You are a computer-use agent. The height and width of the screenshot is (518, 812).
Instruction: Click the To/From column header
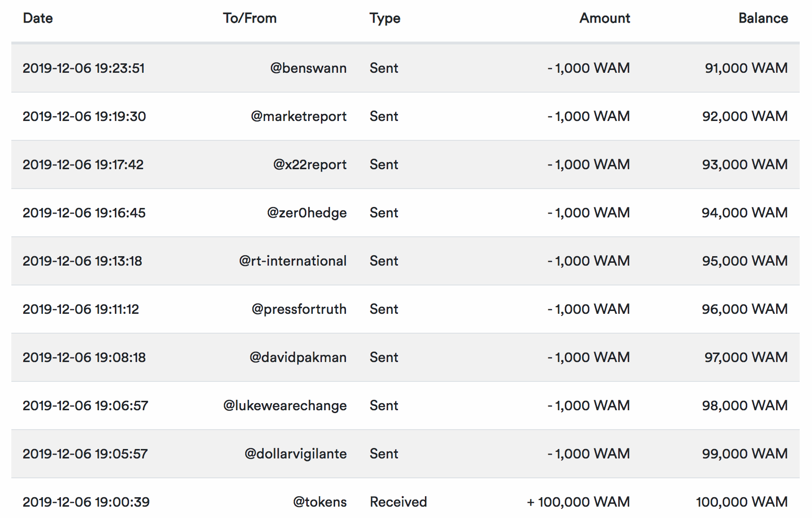(x=250, y=18)
